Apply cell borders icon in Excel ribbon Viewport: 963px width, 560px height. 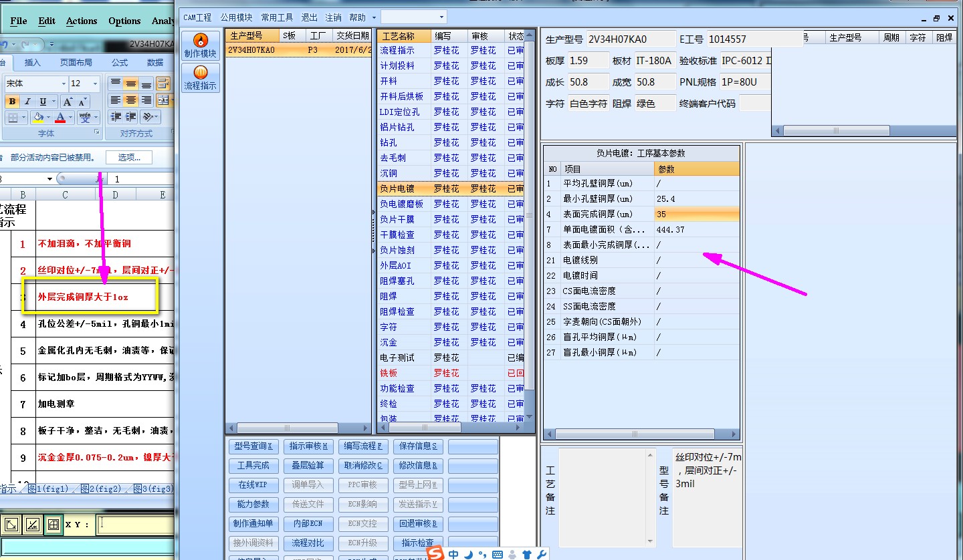[x=12, y=118]
